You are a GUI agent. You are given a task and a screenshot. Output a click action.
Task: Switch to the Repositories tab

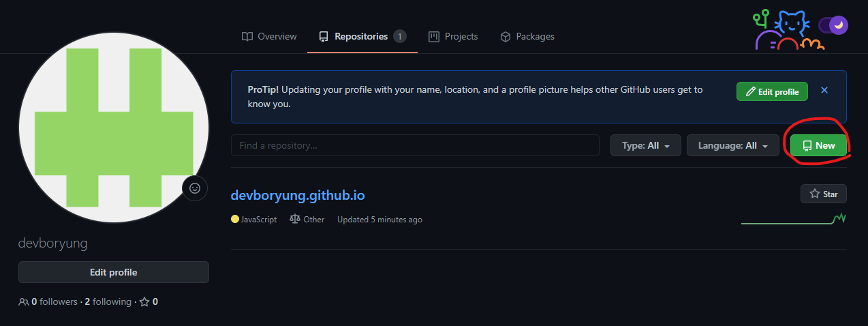point(362,36)
